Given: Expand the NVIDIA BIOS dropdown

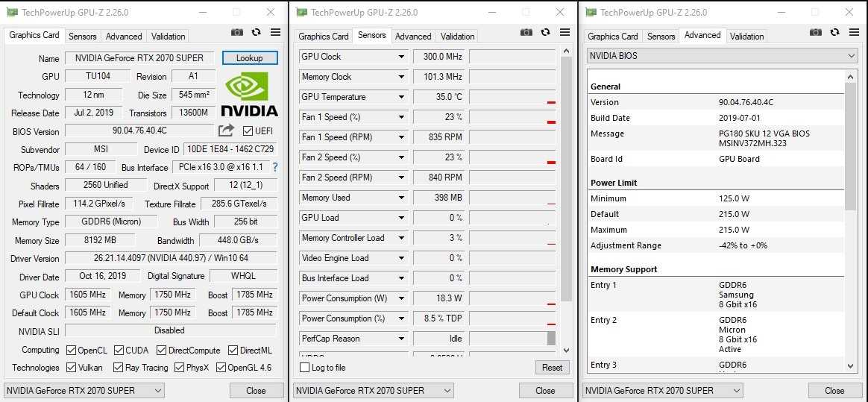Looking at the screenshot, I should tap(852, 56).
